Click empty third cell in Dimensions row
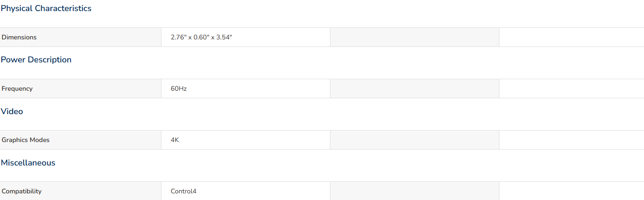The width and height of the screenshot is (644, 200). [x=415, y=37]
